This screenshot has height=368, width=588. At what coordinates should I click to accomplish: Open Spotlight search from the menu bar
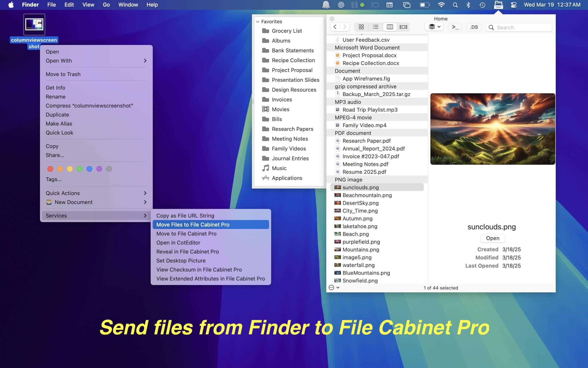pos(455,5)
